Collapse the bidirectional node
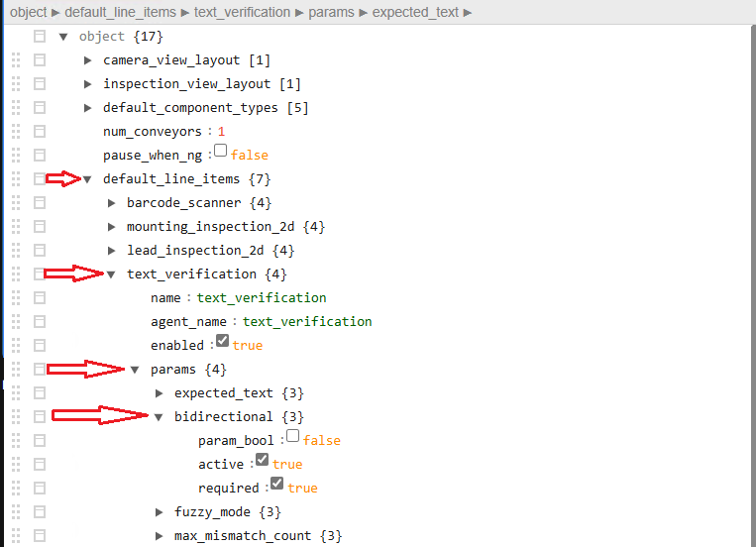The image size is (756, 547). pyautogui.click(x=160, y=417)
